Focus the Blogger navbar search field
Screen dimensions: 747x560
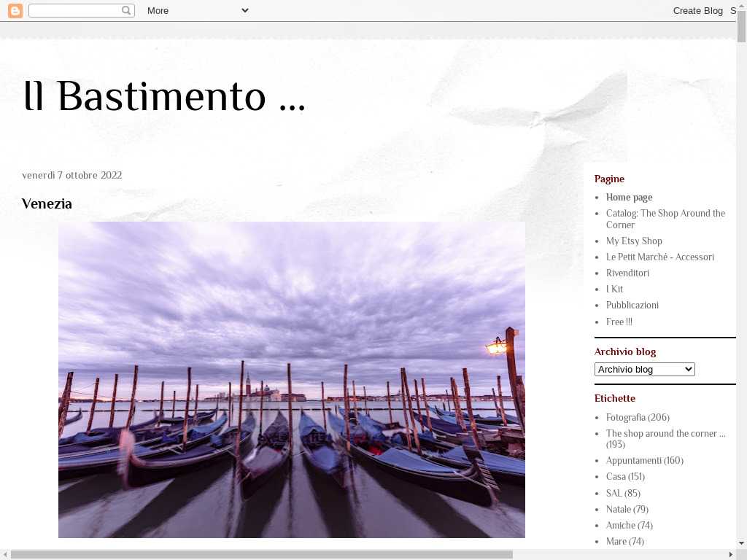click(82, 10)
